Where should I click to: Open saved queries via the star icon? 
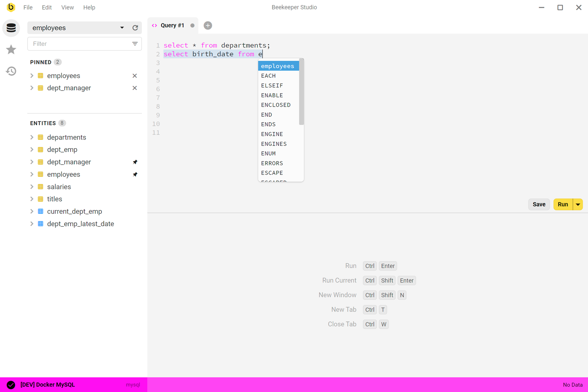[x=11, y=50]
